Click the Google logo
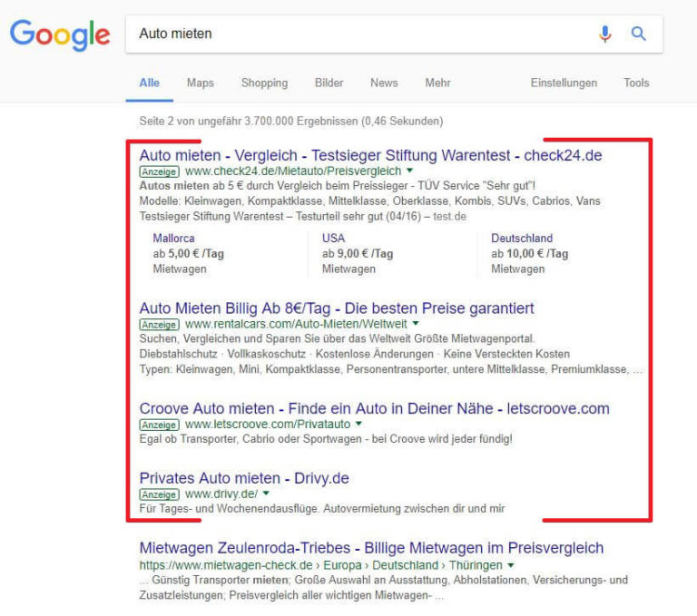The image size is (697, 616). (60, 34)
